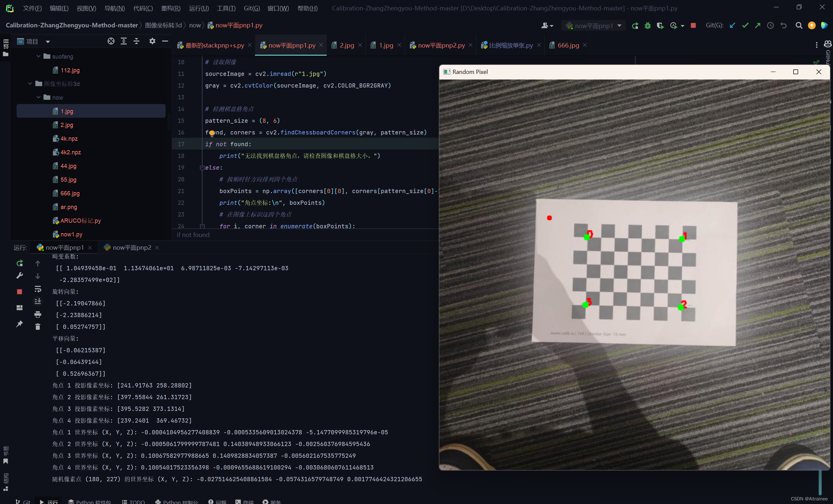The height and width of the screenshot is (504, 833).
Task: Run with coverage from the top toolbar
Action: coord(660,26)
